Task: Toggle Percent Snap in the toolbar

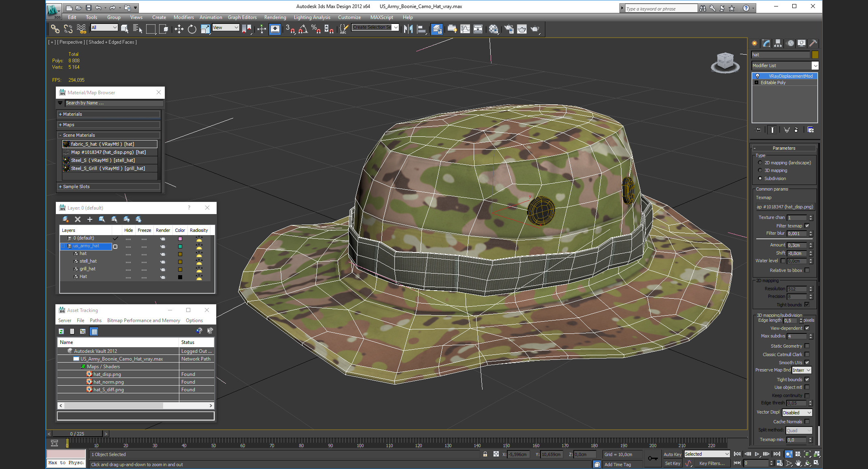Action: point(316,29)
